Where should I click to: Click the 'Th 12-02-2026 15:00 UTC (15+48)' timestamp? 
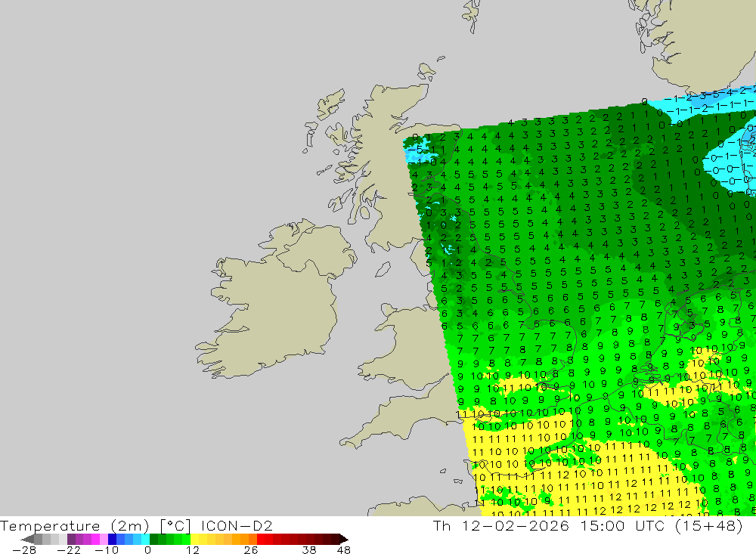(x=588, y=525)
